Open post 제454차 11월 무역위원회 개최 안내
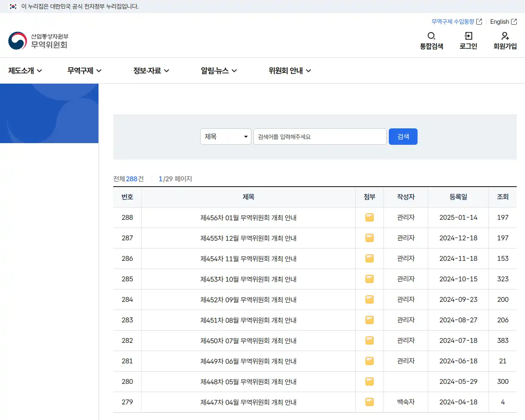This screenshot has width=525, height=420. [x=249, y=258]
